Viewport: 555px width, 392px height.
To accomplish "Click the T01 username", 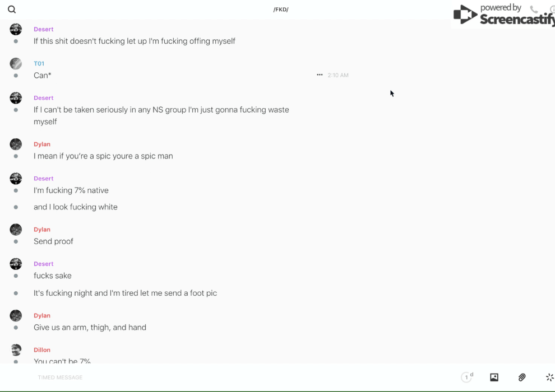I will tap(39, 63).
